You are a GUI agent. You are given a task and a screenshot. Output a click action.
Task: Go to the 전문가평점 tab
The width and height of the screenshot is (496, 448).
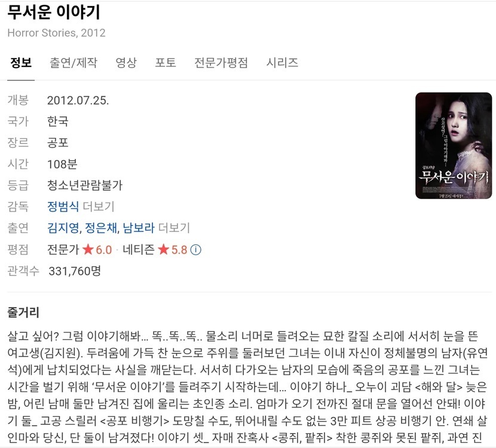coord(221,62)
